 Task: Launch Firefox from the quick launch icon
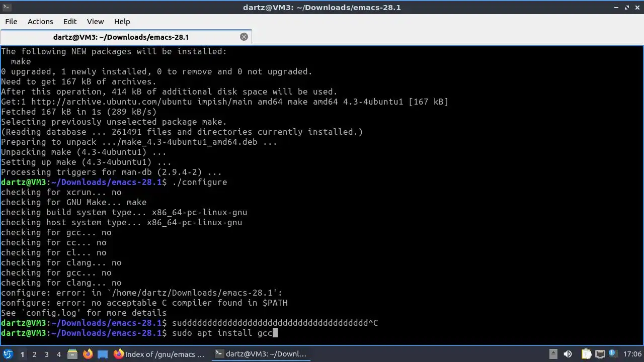(88, 354)
